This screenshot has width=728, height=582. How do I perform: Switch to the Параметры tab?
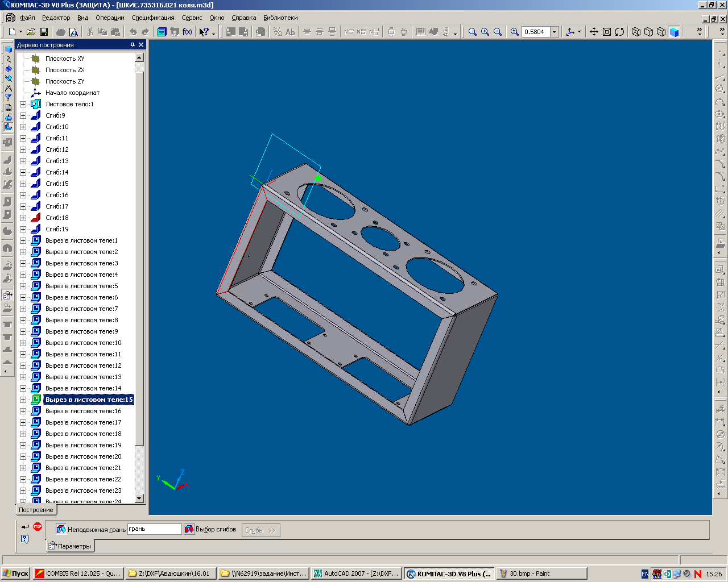pos(70,546)
